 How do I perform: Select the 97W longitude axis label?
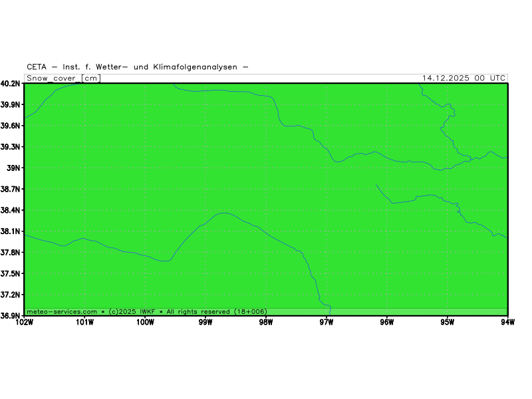326,323
